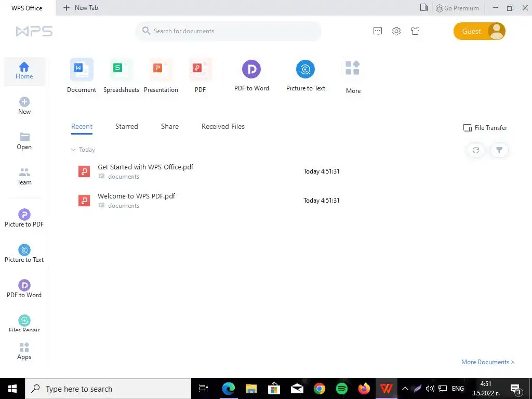Screen dimensions: 532x399
Task: Select the WPS Office window tab
Action: coord(27,8)
